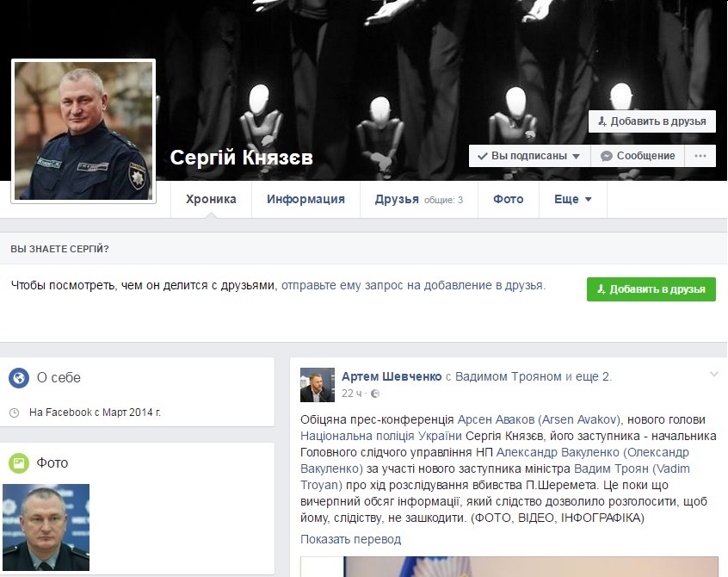728x577 pixels.
Task: Open the photo thumbnail in Фото section
Action: click(46, 527)
